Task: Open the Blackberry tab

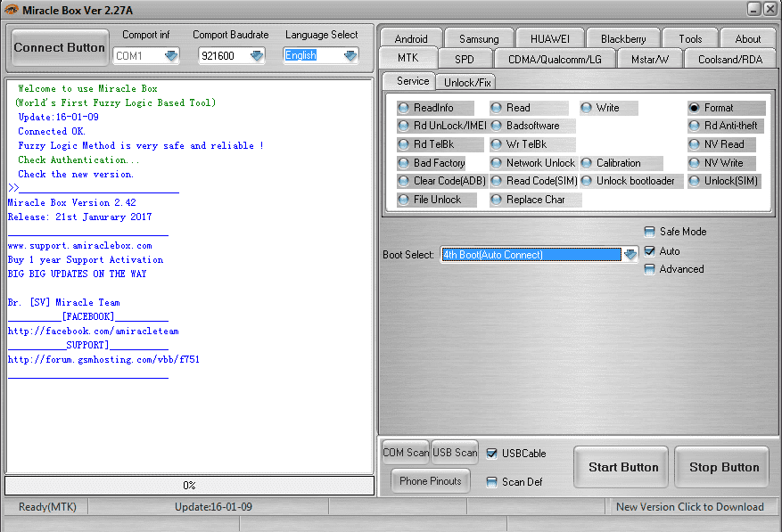Action: coord(623,38)
